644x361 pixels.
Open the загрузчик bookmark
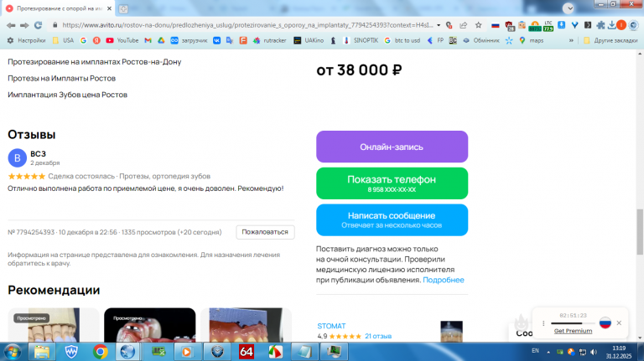click(189, 40)
